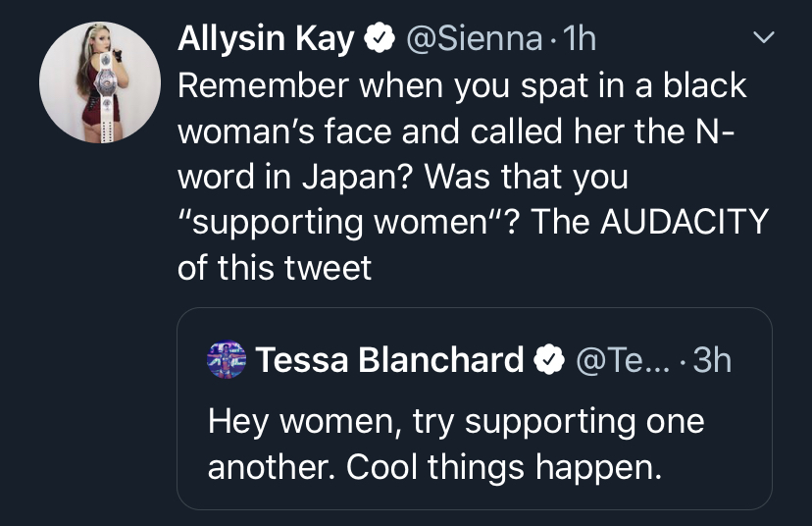Click the Tessa Blanchard display name
Viewport: 812px width, 526px height.
pos(389,360)
